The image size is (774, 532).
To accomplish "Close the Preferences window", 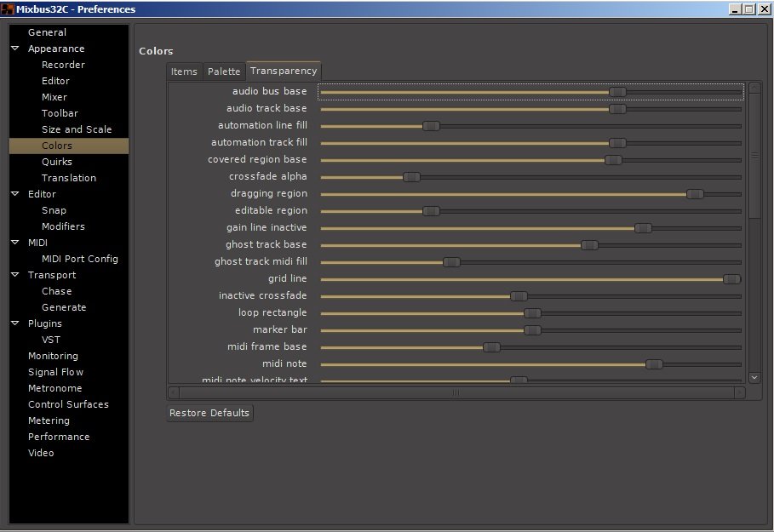I will click(764, 9).
